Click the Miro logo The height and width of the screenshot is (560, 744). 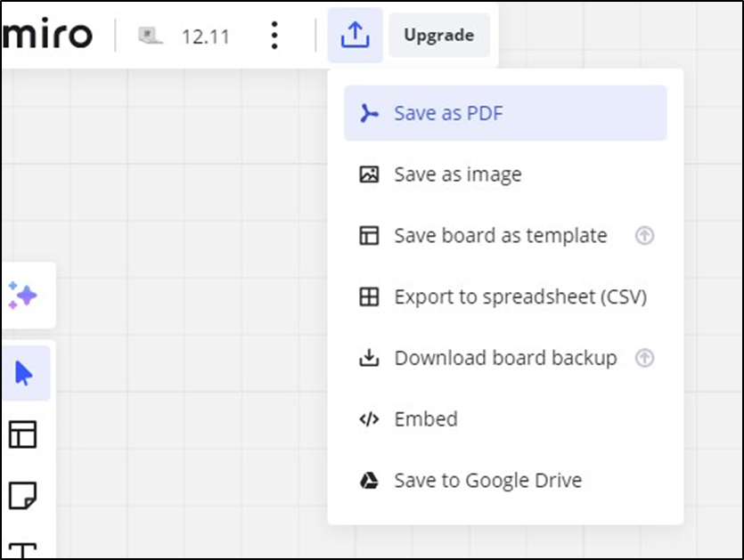(47, 34)
